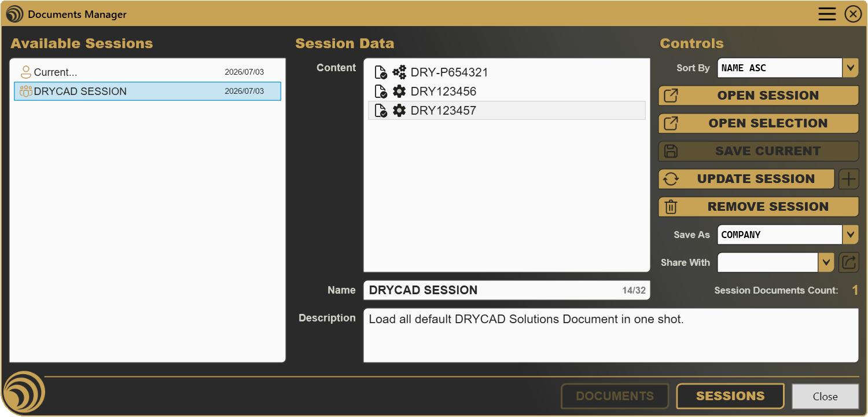Click the gear part icon of DRY123457
868x417 pixels.
coord(399,111)
